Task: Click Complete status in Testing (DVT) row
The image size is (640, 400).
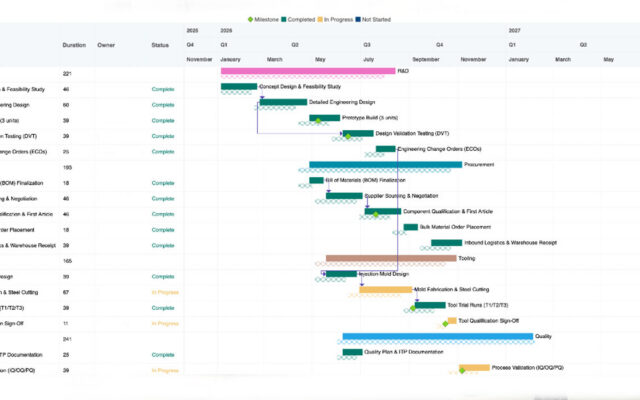Action: click(163, 136)
